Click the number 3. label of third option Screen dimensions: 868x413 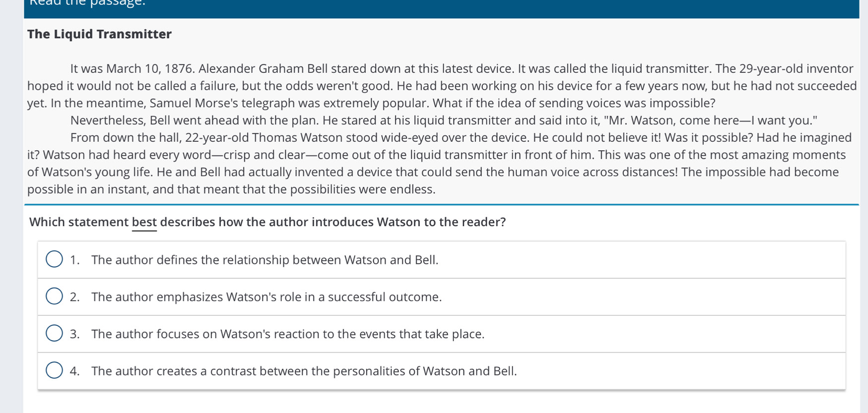click(75, 334)
